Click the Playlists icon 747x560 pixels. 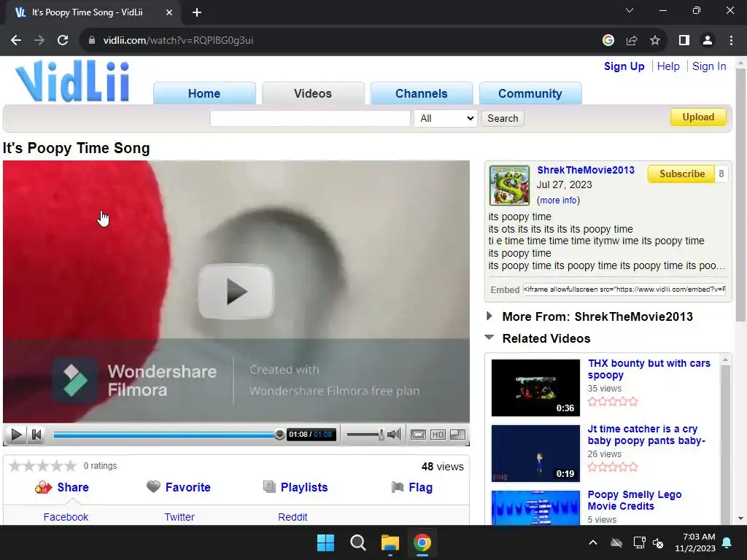click(x=269, y=486)
